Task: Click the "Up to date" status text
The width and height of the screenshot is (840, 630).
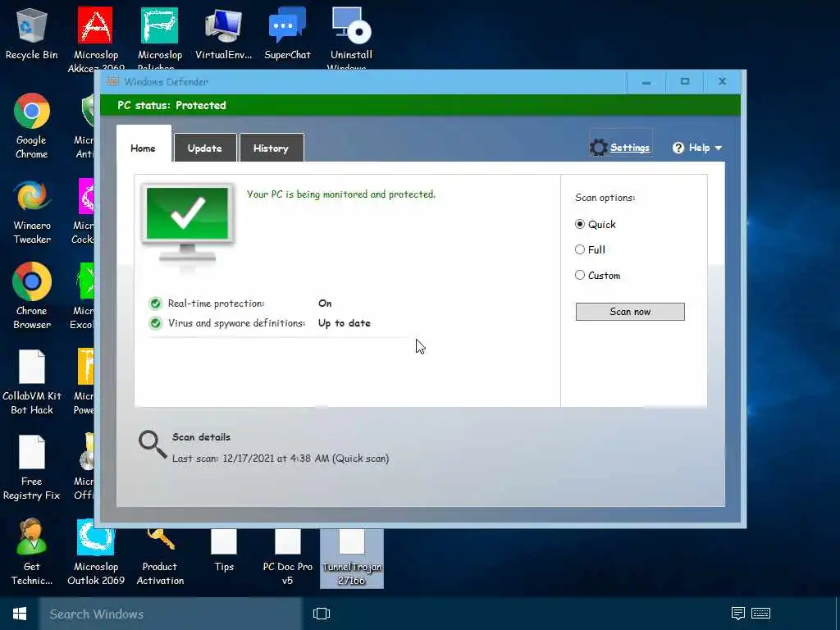Action: [x=344, y=323]
